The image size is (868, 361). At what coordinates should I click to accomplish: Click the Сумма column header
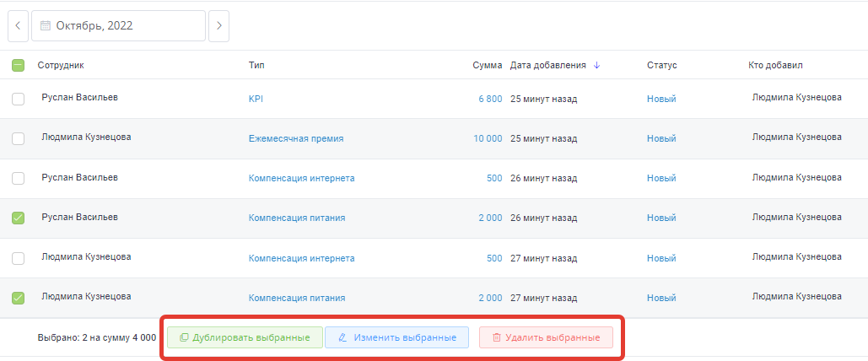[x=488, y=65]
